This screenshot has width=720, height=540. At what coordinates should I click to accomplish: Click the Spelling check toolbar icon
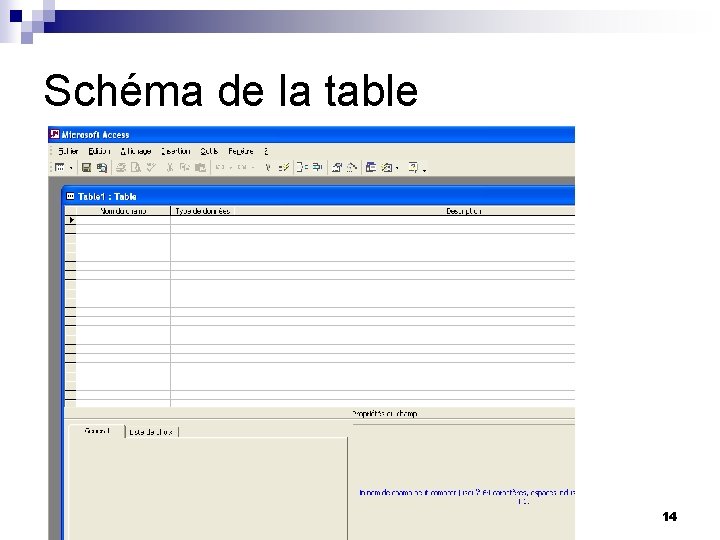151,168
